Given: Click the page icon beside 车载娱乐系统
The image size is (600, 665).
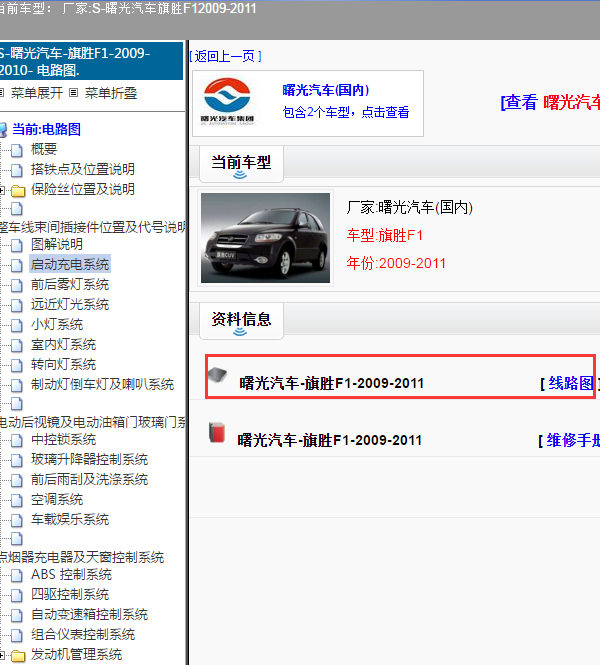Looking at the screenshot, I should click(x=17, y=520).
